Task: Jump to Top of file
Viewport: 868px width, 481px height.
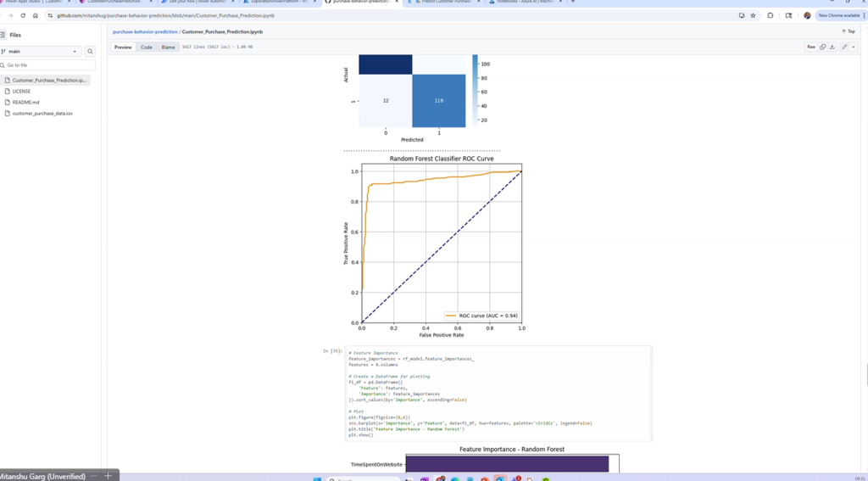Action: click(x=848, y=31)
